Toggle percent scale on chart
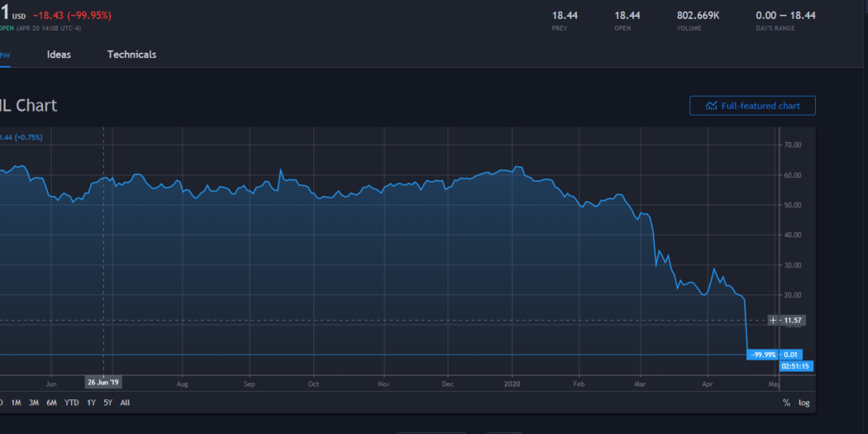Screen dimensions: 868x434 [786, 403]
